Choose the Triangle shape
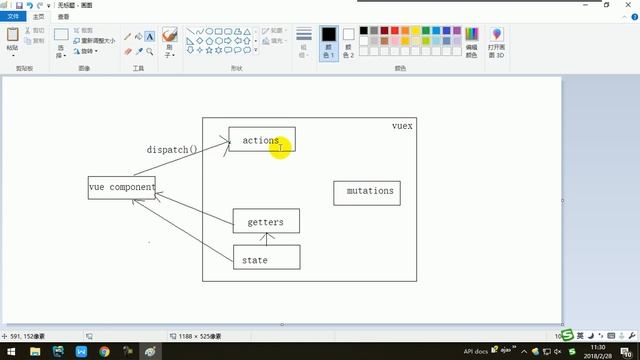The height and width of the screenshot is (360, 640). [247, 31]
